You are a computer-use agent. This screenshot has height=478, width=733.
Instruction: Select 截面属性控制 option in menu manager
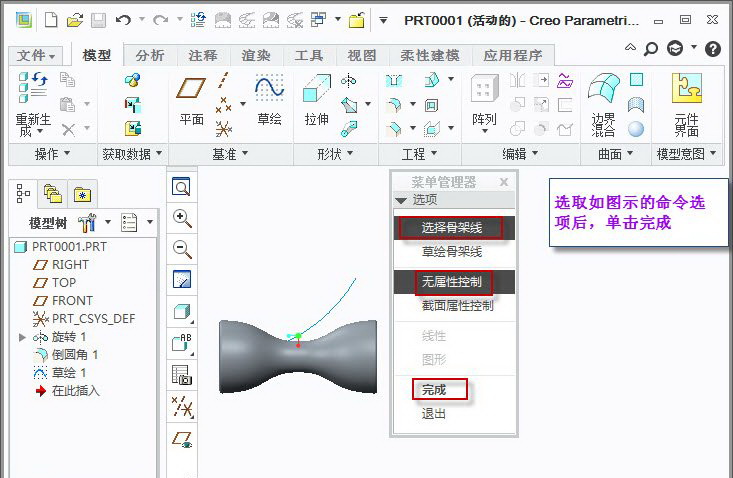click(457, 306)
